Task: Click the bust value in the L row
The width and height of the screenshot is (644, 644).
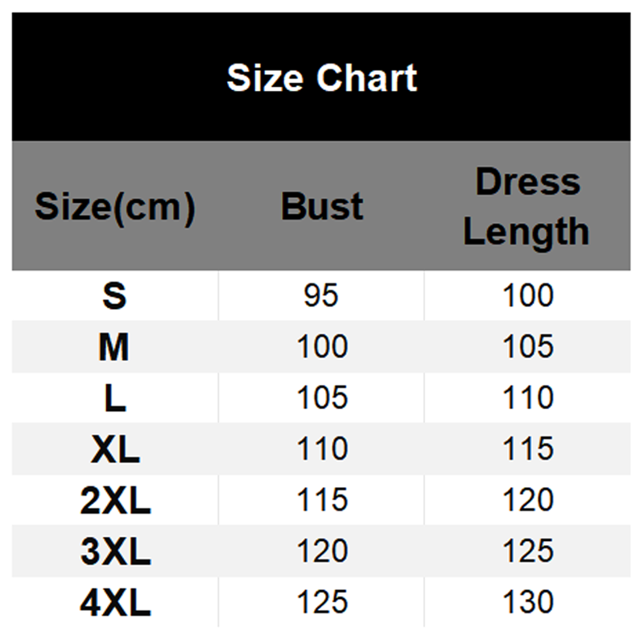Action: 322,398
